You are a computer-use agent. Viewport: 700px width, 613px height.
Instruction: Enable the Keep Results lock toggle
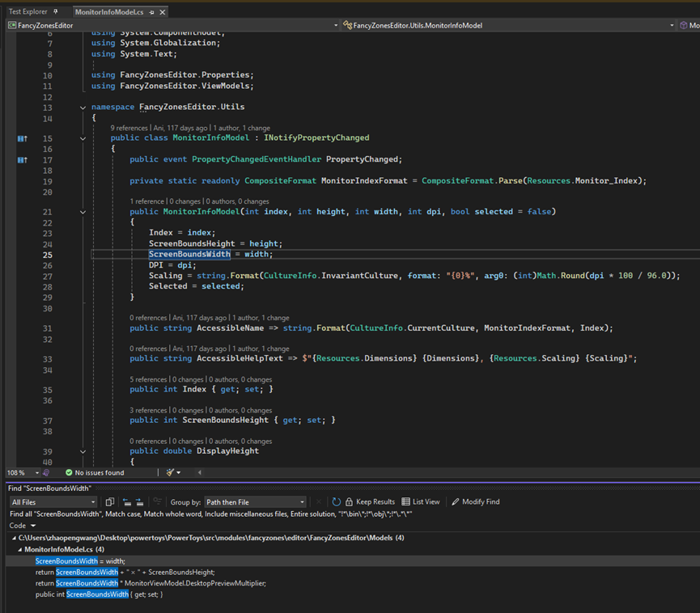tap(350, 501)
